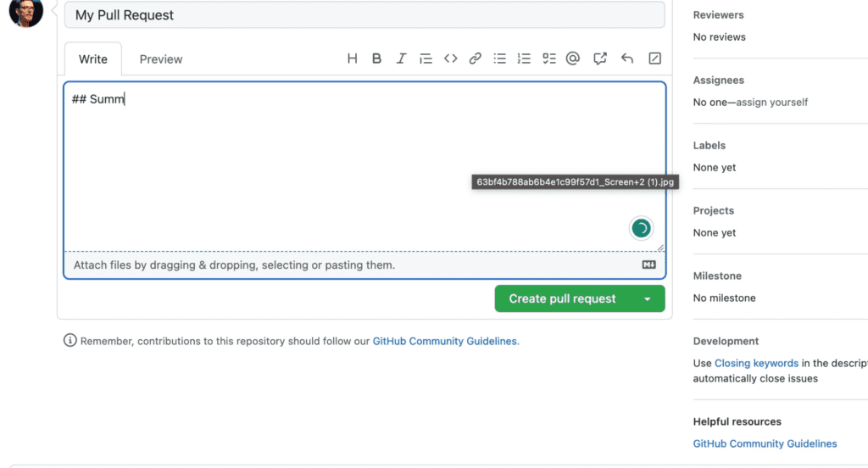
Task: Insert a quote block
Action: point(426,58)
